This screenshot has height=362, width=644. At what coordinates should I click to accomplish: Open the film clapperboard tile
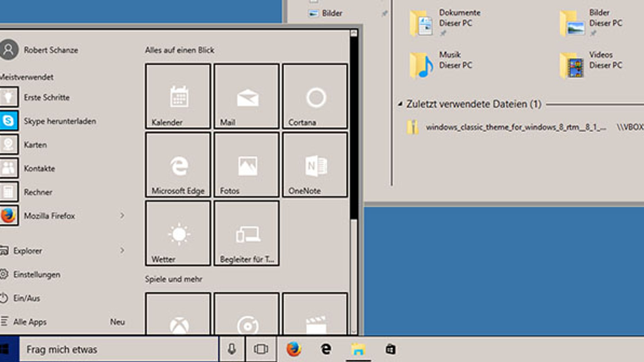[x=315, y=314]
